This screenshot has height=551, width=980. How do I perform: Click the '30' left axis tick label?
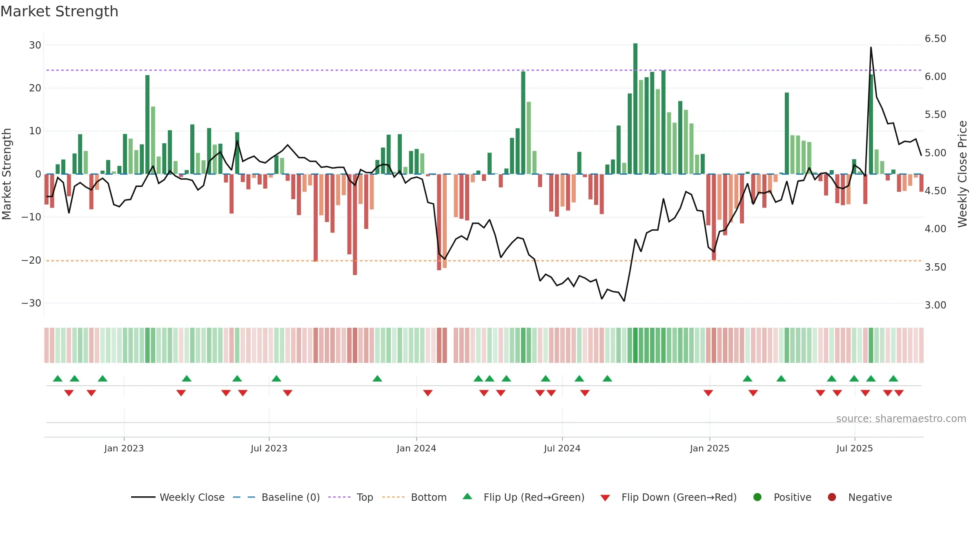click(35, 45)
